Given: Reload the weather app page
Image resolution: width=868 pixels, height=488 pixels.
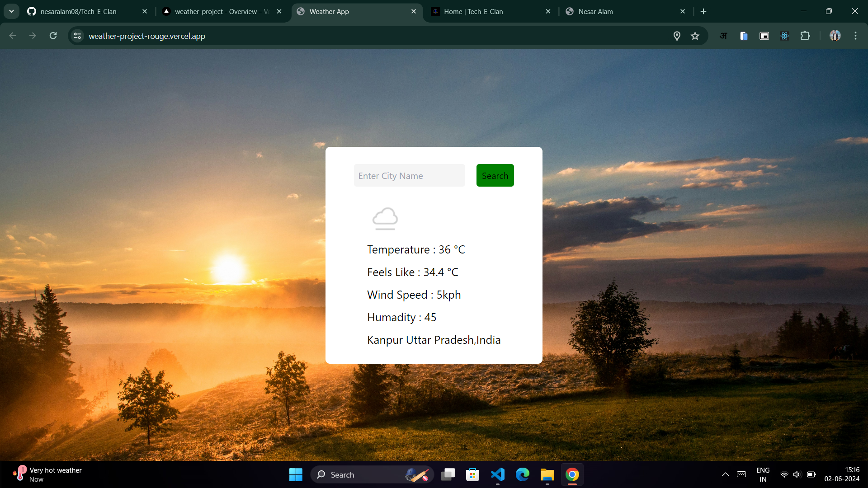Looking at the screenshot, I should click(53, 36).
